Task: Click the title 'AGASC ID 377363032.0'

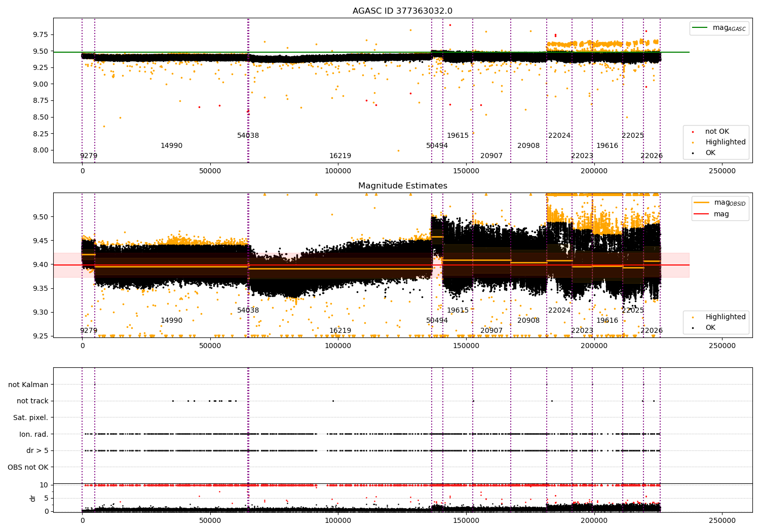Action: [403, 11]
